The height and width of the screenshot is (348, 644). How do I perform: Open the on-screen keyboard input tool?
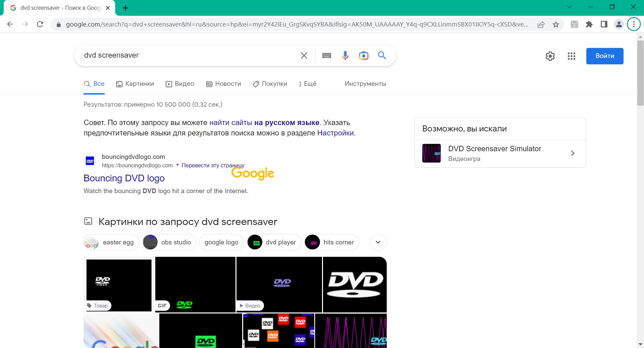[x=327, y=55]
